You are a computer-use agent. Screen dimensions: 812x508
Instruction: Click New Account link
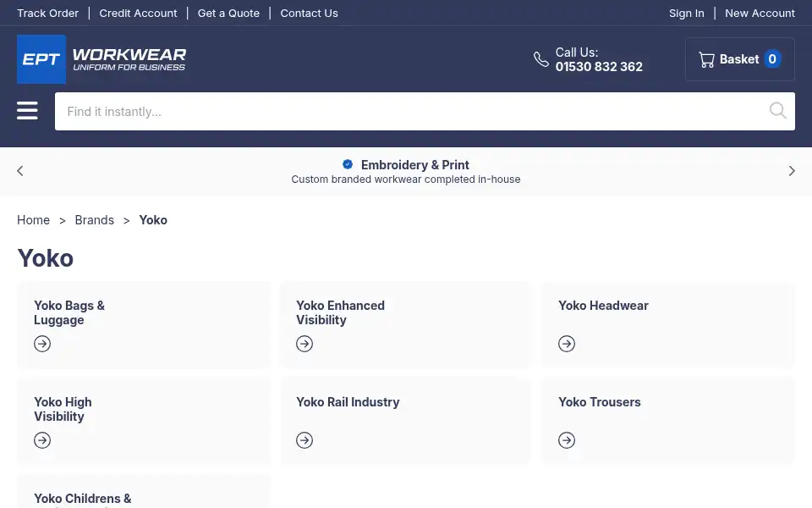[760, 13]
